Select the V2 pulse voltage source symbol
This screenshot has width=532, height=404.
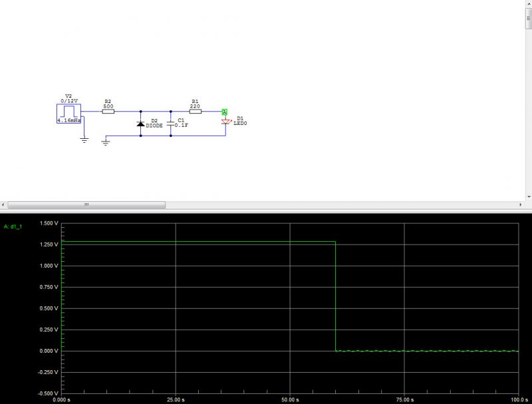point(69,114)
